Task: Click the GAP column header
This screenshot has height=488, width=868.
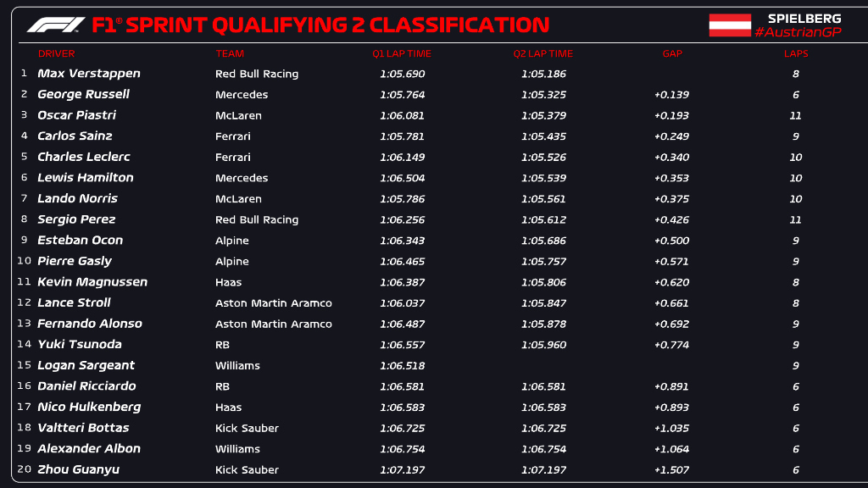Action: tap(672, 53)
